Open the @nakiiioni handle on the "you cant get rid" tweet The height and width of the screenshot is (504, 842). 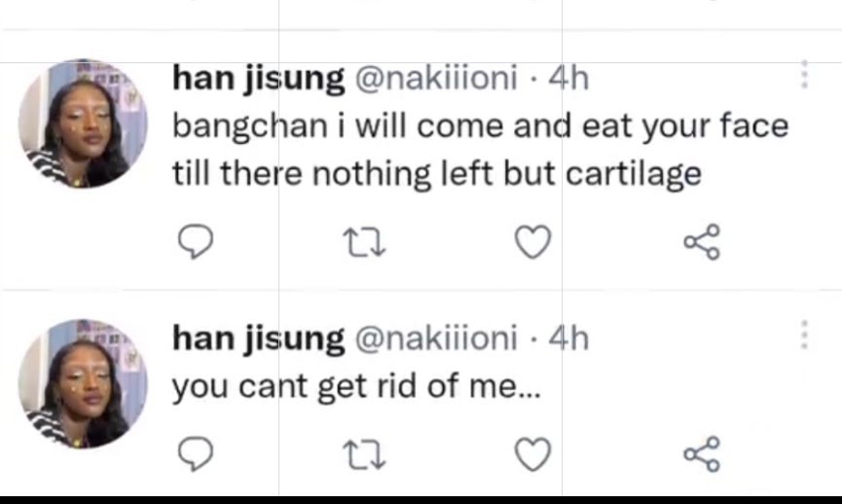pyautogui.click(x=435, y=338)
